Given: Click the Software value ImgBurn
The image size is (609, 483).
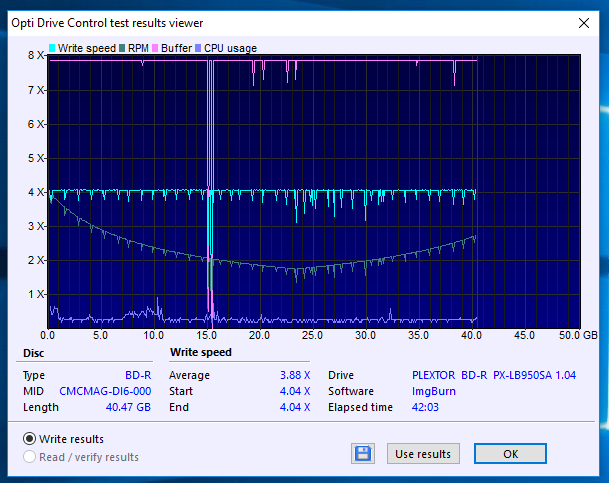Looking at the screenshot, I should click(x=434, y=391).
